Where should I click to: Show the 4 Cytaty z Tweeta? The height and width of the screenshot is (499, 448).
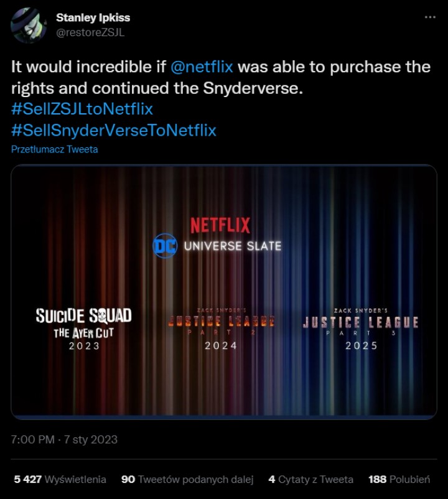tap(310, 479)
